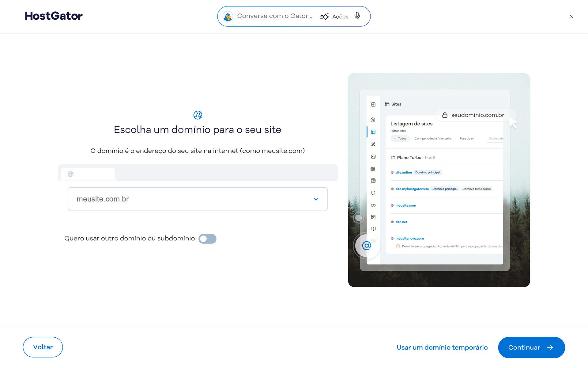
Task: Click the Listagem de sites heading
Action: [x=411, y=124]
